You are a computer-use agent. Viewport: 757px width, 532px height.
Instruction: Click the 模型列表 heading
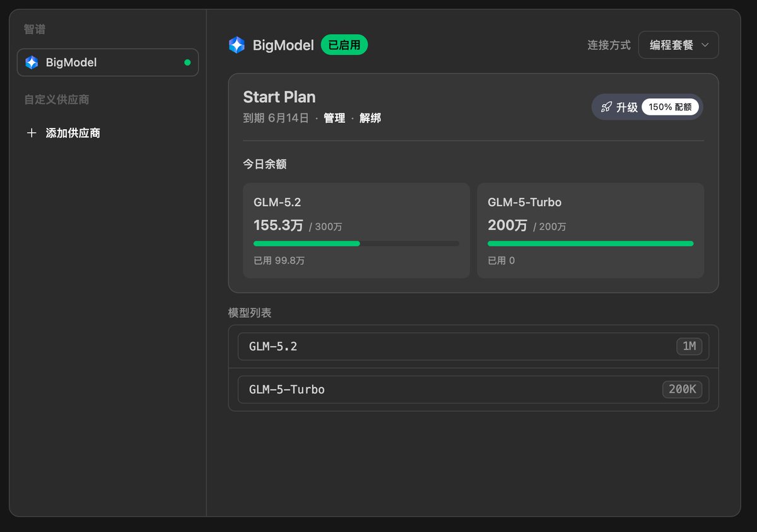coord(250,313)
